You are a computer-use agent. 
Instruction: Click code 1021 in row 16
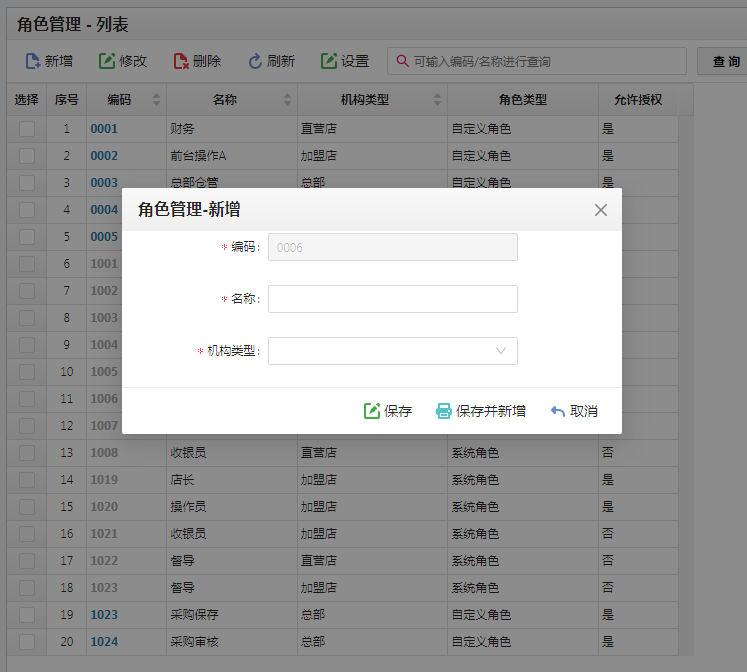[x=104, y=534]
